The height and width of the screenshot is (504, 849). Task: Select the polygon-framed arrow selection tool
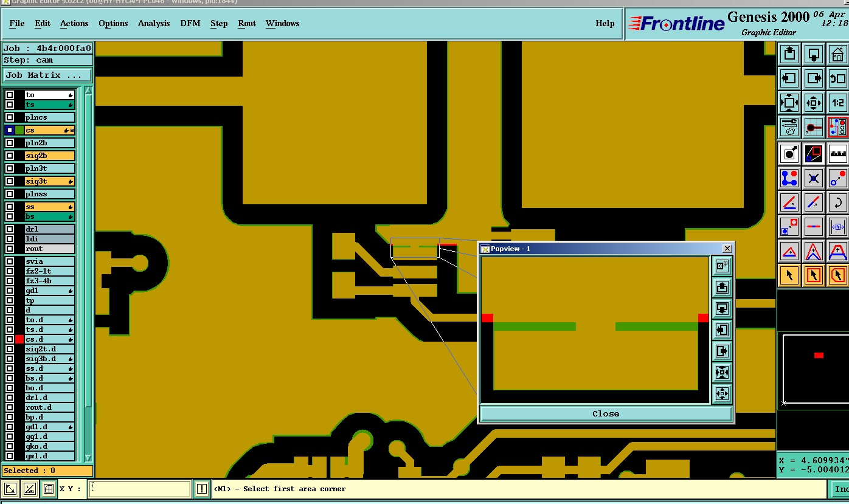838,275
